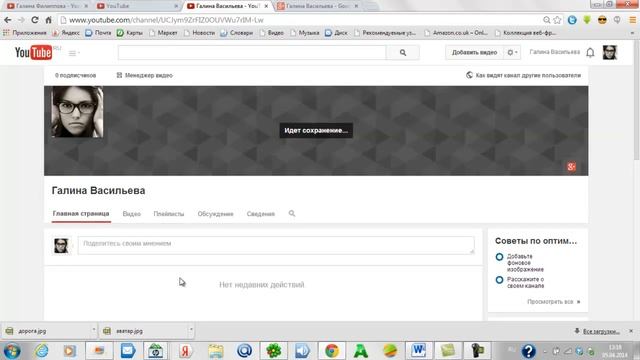This screenshot has width=640, height=360.
Task: Click the 0 подписчиков counter
Action: pos(76,76)
